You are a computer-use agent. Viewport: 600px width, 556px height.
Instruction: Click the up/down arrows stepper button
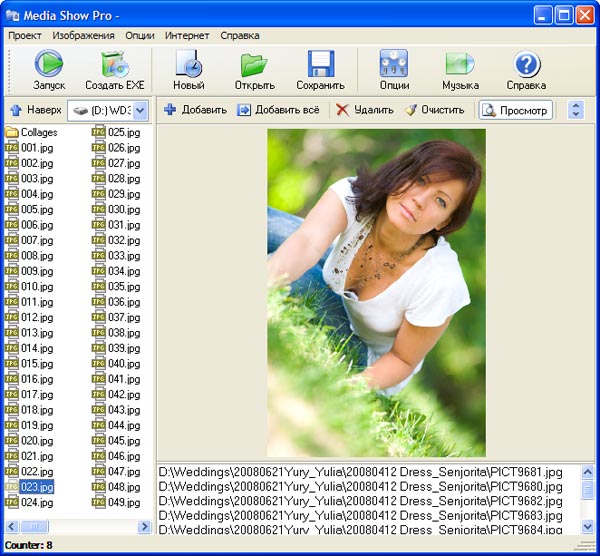pyautogui.click(x=575, y=110)
